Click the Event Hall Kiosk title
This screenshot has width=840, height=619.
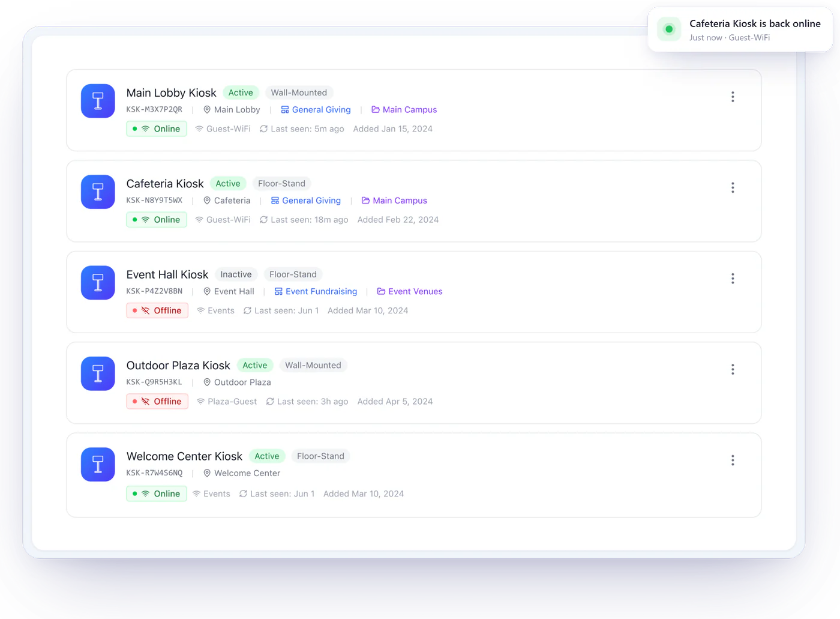pyautogui.click(x=167, y=274)
